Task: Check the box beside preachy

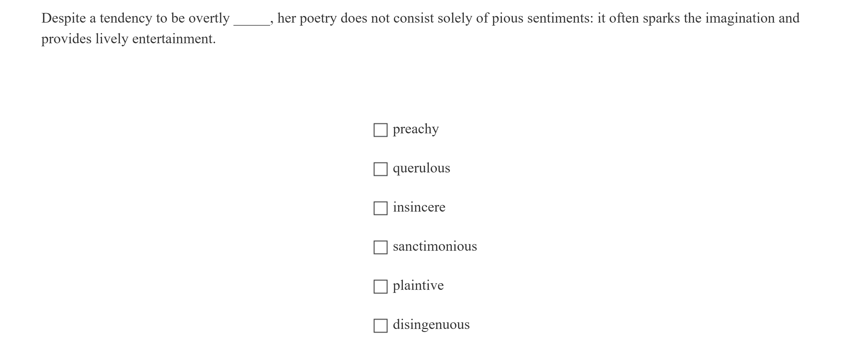Action: coord(380,130)
